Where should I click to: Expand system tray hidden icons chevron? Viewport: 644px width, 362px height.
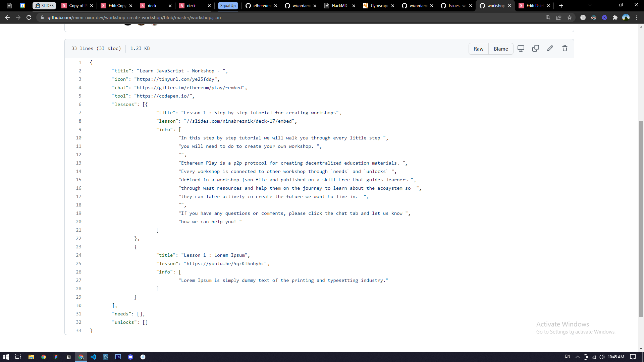[577, 357]
